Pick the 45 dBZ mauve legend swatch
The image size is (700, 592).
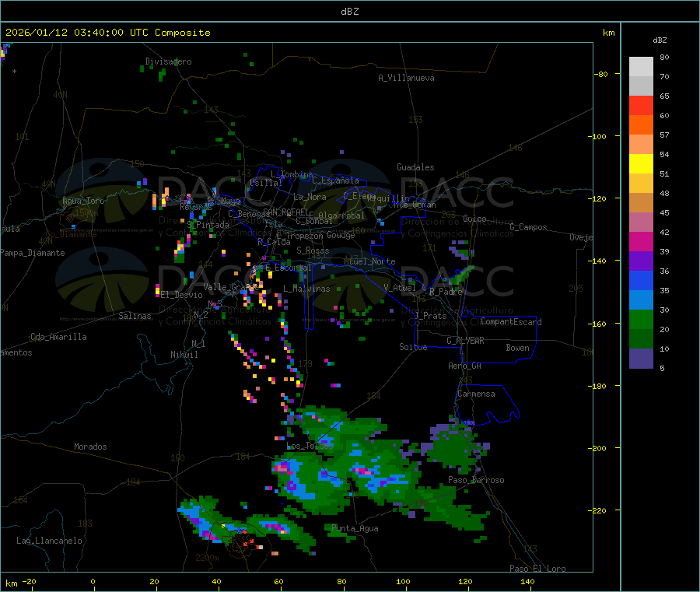tap(641, 222)
